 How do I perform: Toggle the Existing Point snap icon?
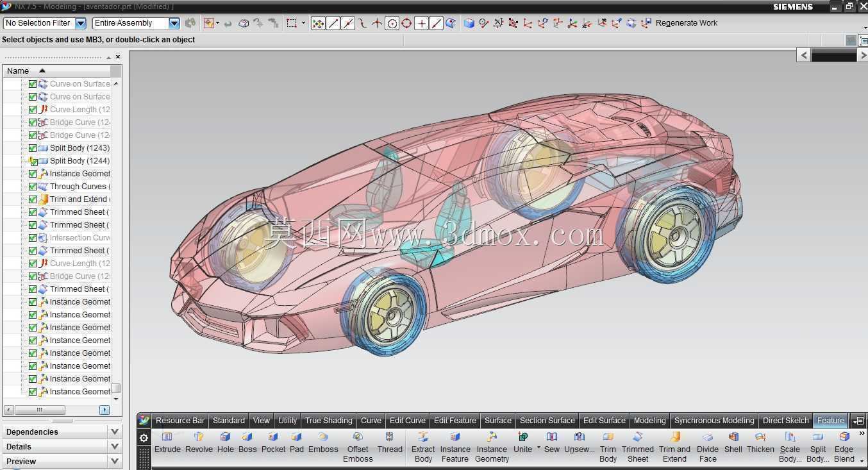coord(421,24)
